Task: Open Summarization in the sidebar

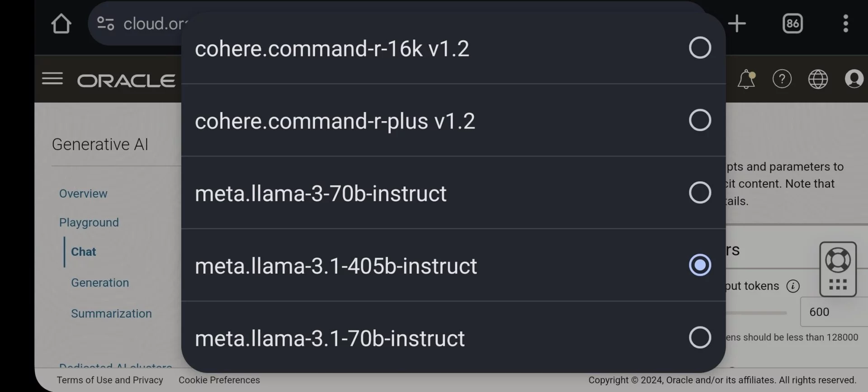Action: pyautogui.click(x=111, y=313)
